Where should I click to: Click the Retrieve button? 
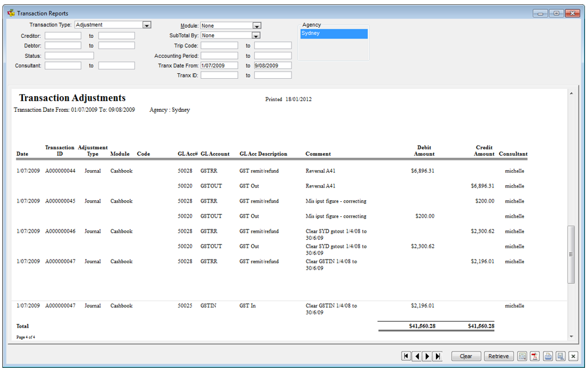(x=499, y=356)
